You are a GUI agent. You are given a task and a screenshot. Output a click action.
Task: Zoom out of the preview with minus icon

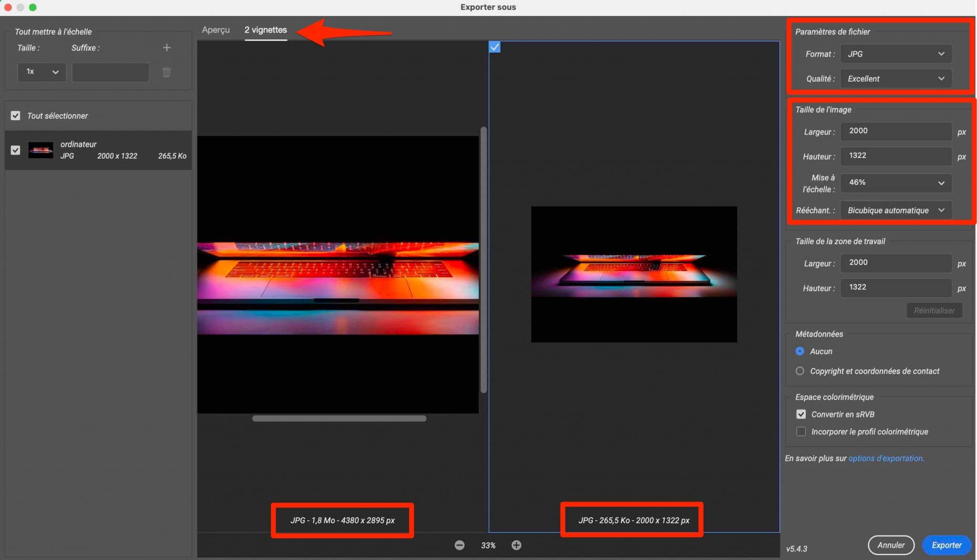pos(460,545)
